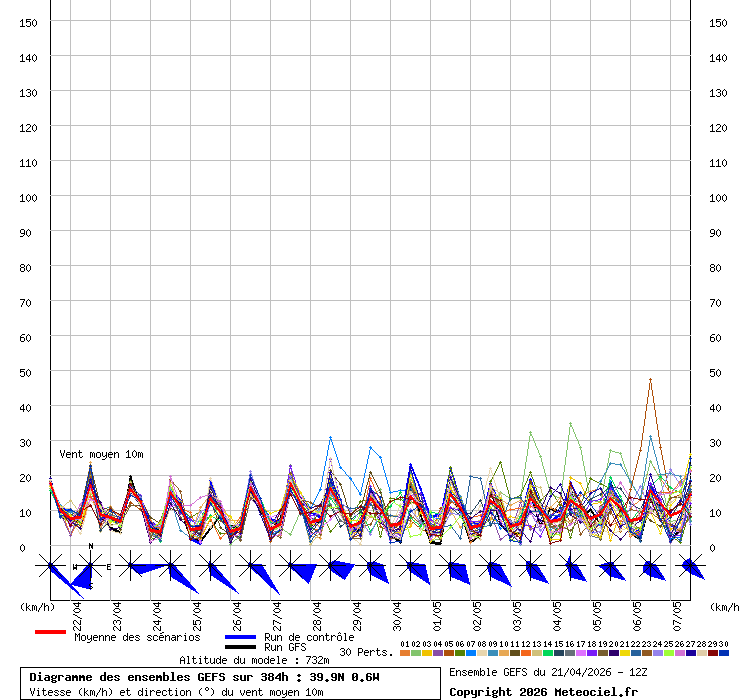The height and width of the screenshot is (700, 740).
Task: Click the first wind rose at far left
Action: 51,567
